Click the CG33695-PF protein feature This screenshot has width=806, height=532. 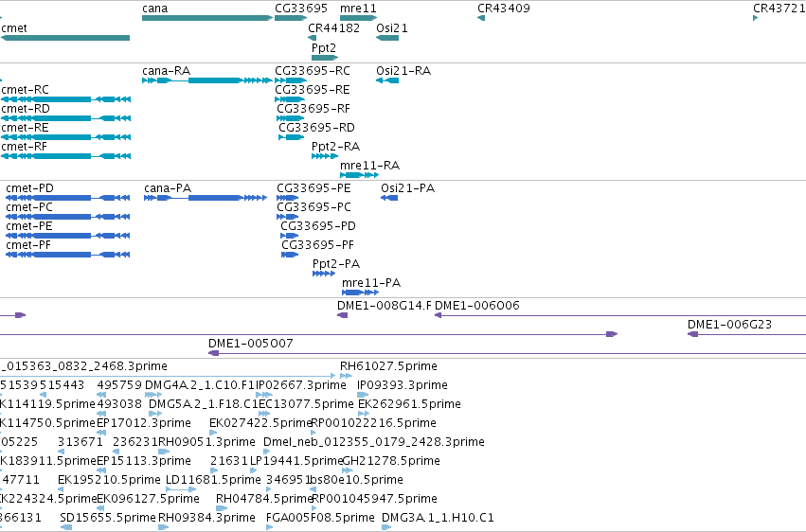[x=290, y=256]
